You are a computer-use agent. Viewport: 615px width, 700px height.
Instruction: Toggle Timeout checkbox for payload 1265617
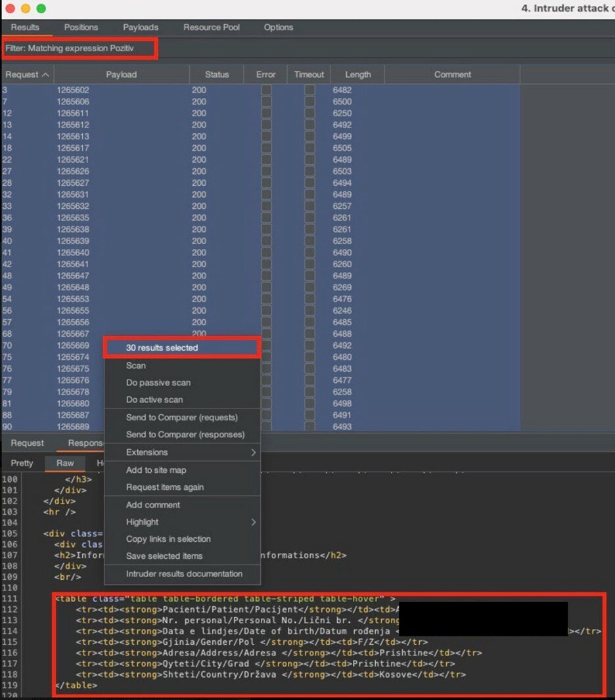point(309,148)
